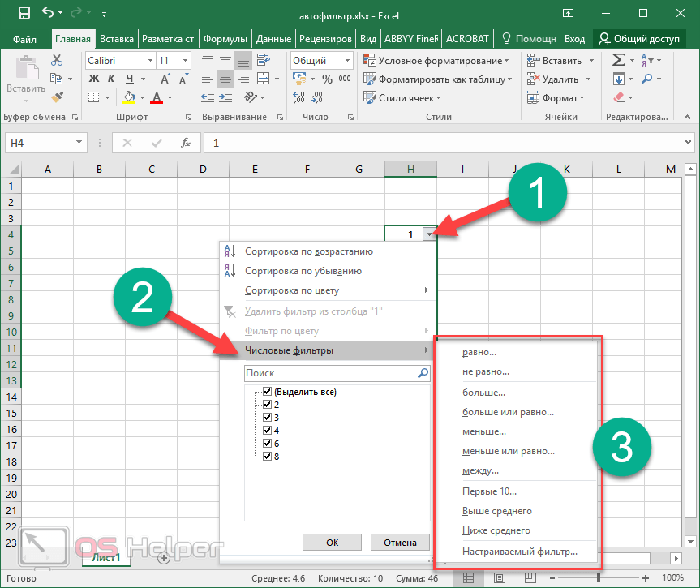
Task: Click the Отмена button
Action: tap(399, 543)
